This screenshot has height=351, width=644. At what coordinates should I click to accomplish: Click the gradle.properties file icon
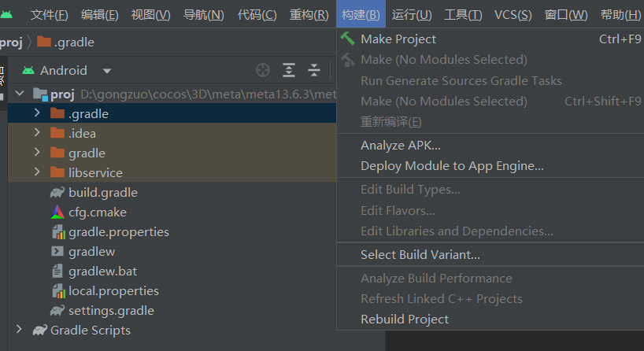57,231
